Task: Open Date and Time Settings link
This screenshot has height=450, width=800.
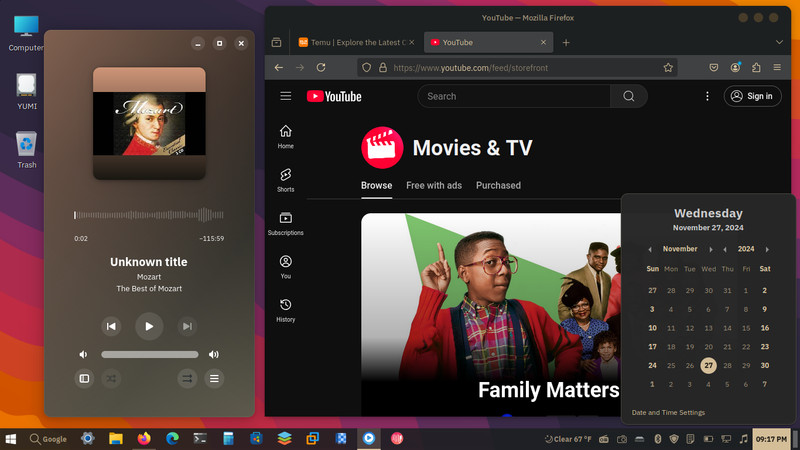Action: point(668,412)
